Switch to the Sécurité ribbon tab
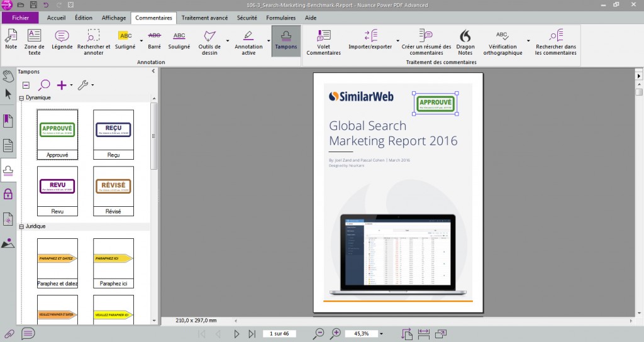The image size is (644, 342). (x=247, y=18)
